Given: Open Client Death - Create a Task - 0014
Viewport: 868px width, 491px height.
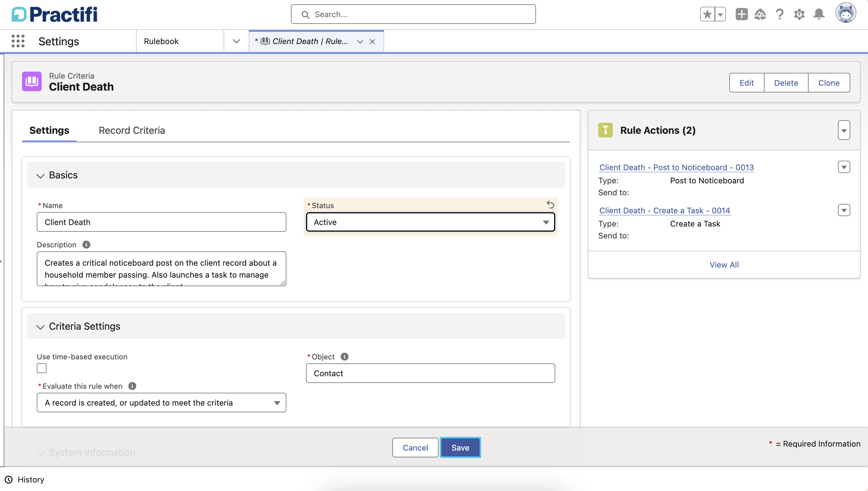Looking at the screenshot, I should point(665,210).
